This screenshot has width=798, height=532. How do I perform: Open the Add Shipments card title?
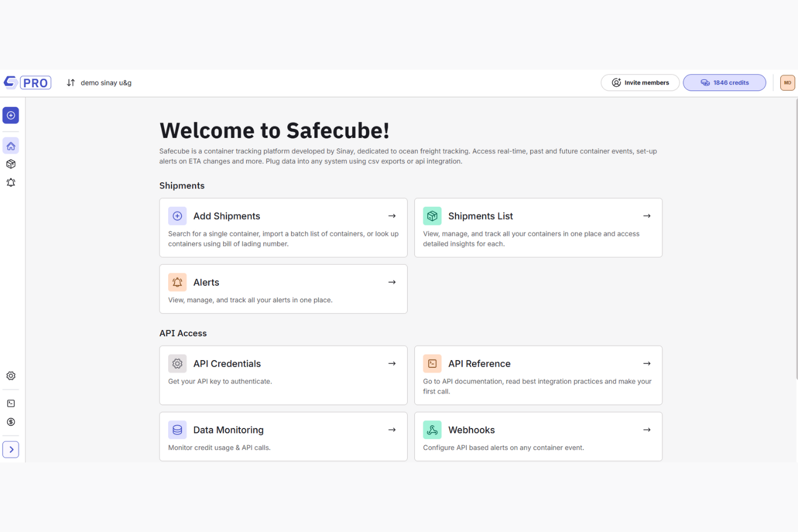pos(226,216)
